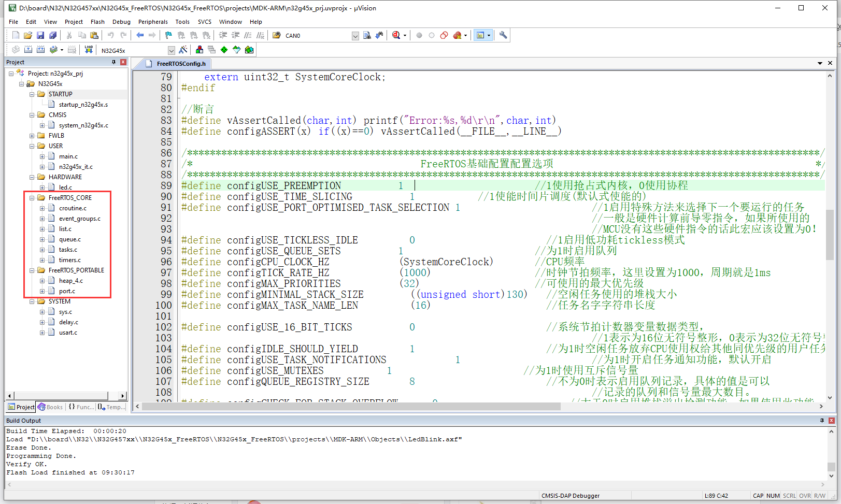Open the Project menu

click(74, 22)
